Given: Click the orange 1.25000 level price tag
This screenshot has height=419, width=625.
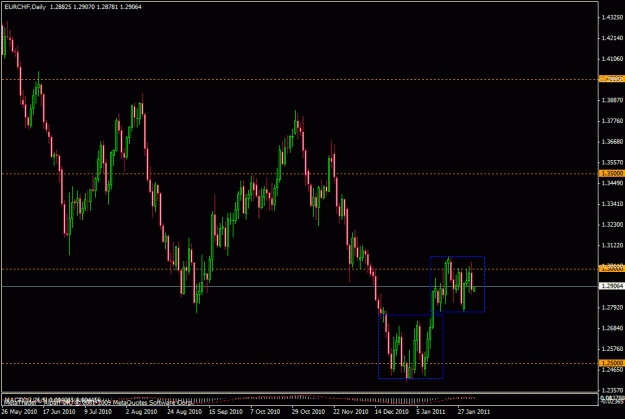Looking at the screenshot, I should 611,363.
